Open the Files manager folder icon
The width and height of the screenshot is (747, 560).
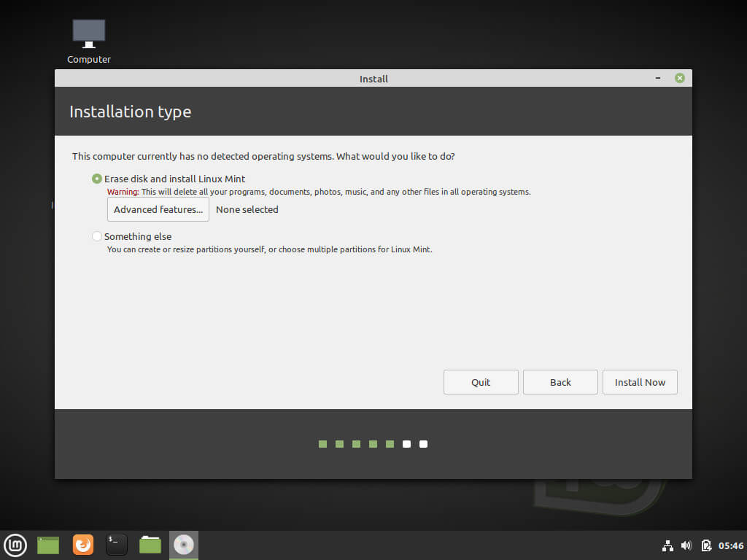(150, 545)
